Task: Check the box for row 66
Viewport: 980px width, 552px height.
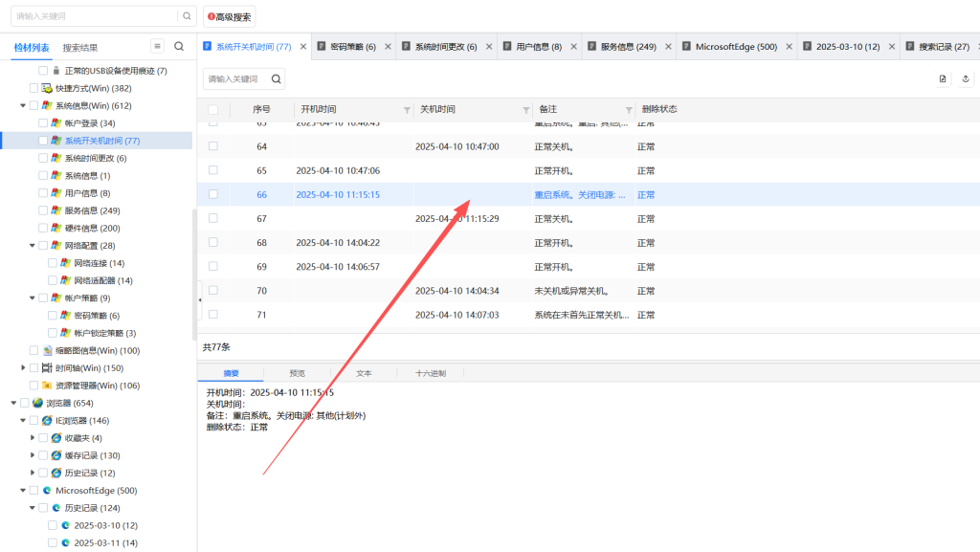Action: tap(212, 194)
